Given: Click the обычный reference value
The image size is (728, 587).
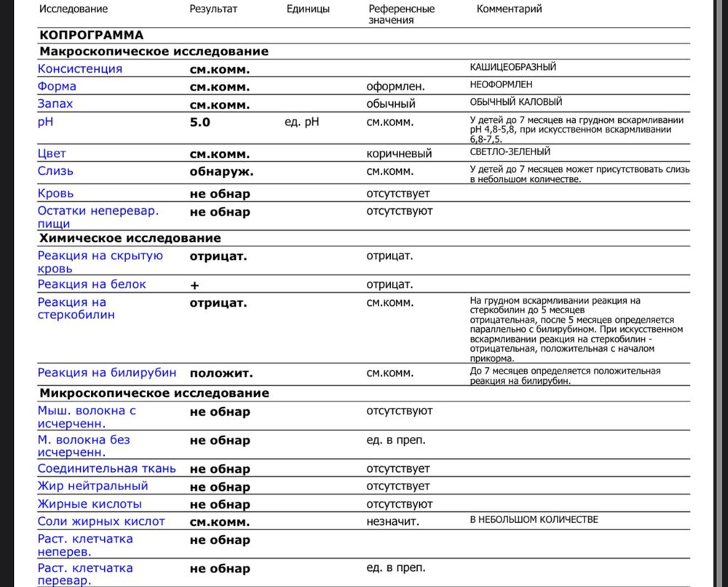Looking at the screenshot, I should 391,103.
